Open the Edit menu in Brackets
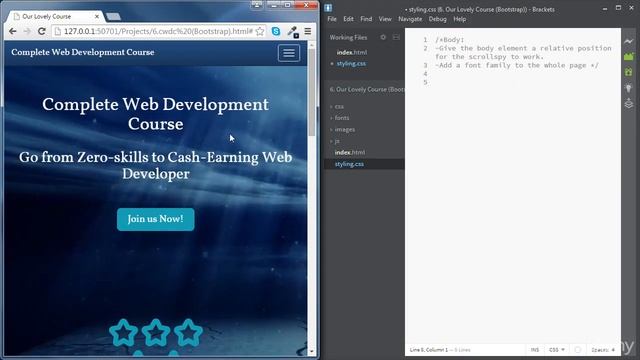The height and width of the screenshot is (360, 640). point(348,19)
